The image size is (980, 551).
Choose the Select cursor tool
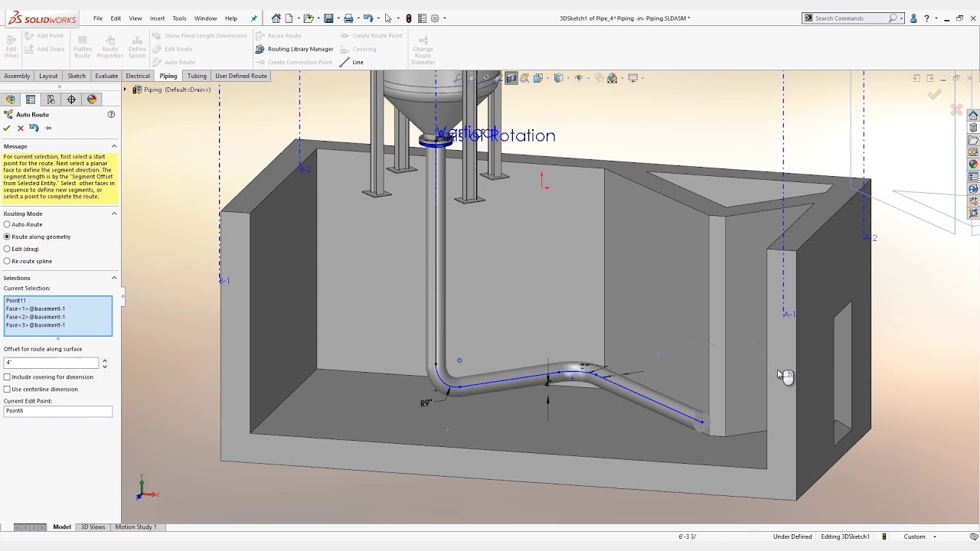(x=388, y=18)
